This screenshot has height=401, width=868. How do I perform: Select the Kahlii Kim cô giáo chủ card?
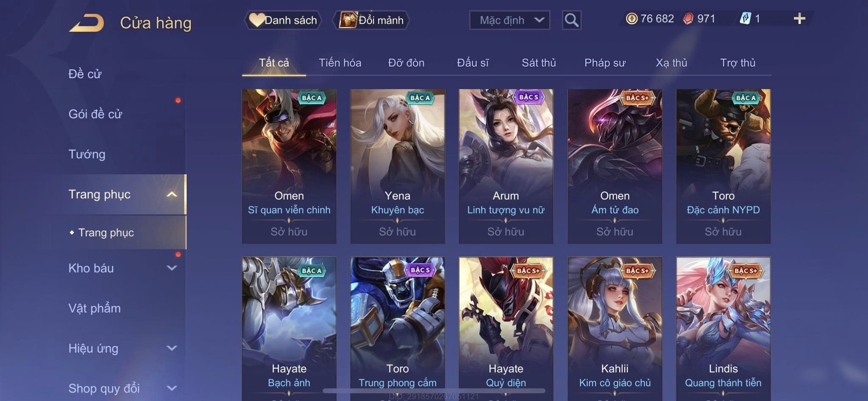click(615, 329)
